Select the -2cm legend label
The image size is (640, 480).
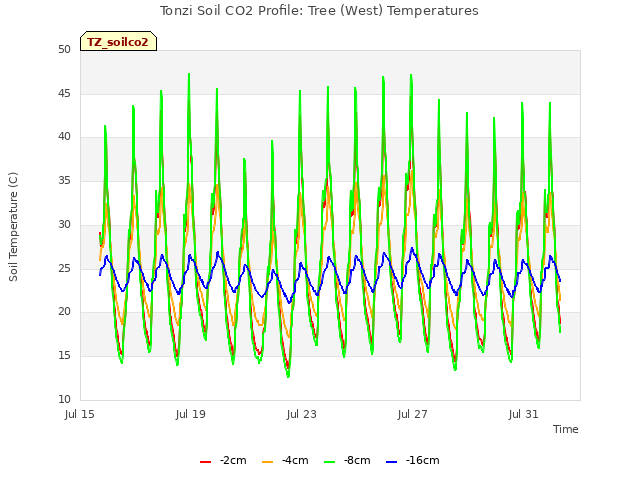pos(233,460)
